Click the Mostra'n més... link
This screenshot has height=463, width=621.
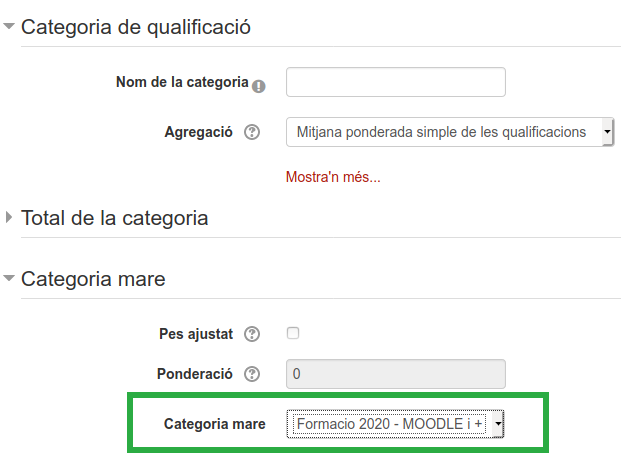[333, 178]
